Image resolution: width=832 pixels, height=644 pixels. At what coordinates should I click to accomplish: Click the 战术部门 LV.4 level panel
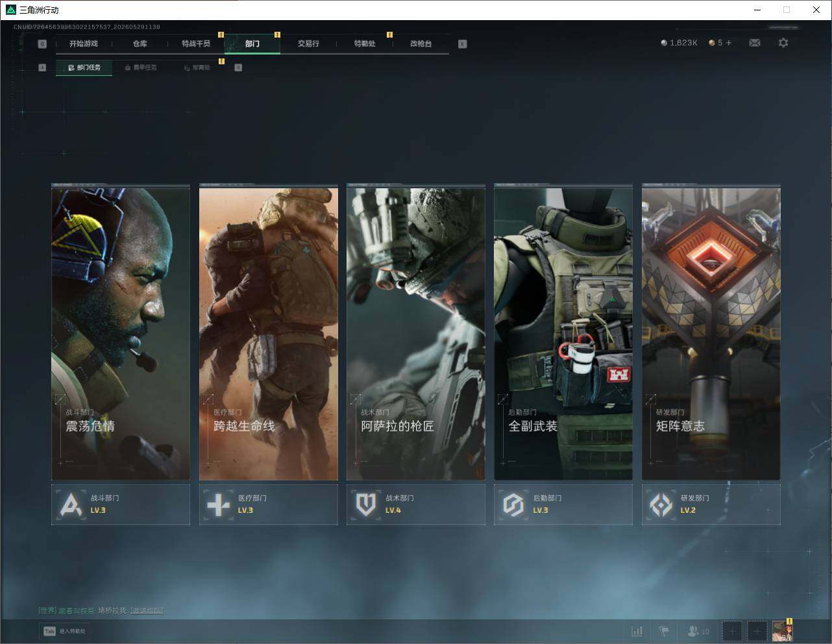click(416, 504)
